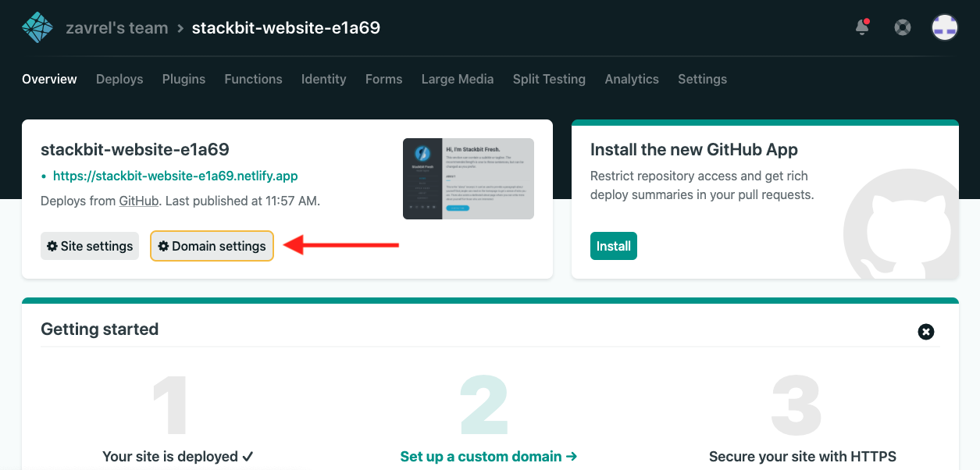Screen dimensions: 980x470
Task: Open the Analytics tab
Action: (x=632, y=79)
